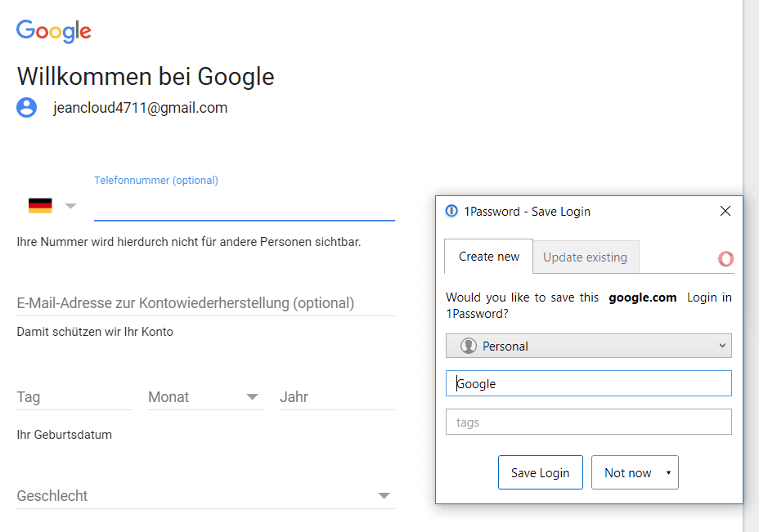Viewport: 759px width, 532px height.
Task: Click the Save Login button
Action: click(x=540, y=472)
